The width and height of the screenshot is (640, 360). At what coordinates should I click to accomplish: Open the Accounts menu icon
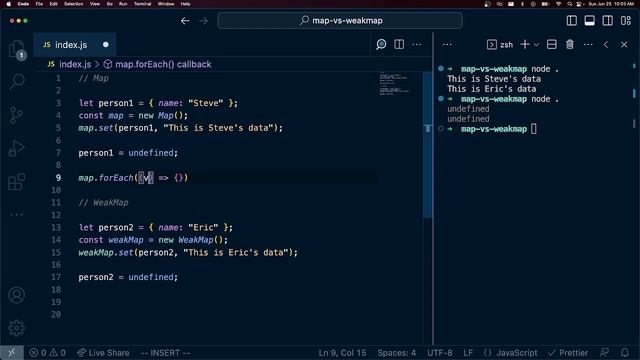[16, 295]
